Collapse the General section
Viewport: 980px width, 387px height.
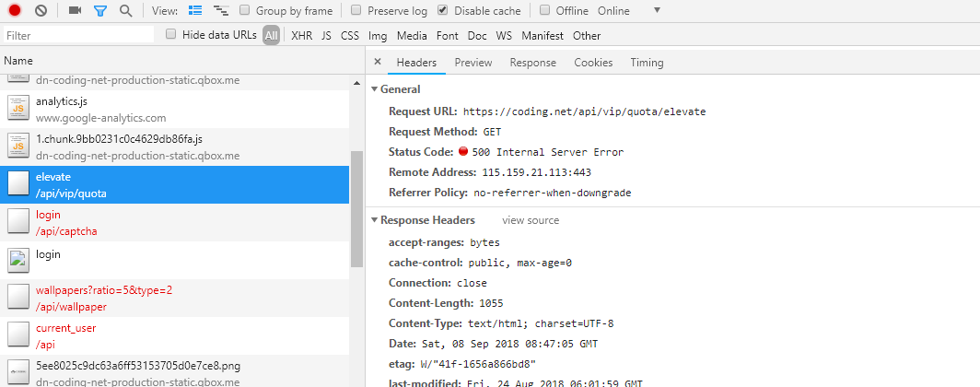374,89
